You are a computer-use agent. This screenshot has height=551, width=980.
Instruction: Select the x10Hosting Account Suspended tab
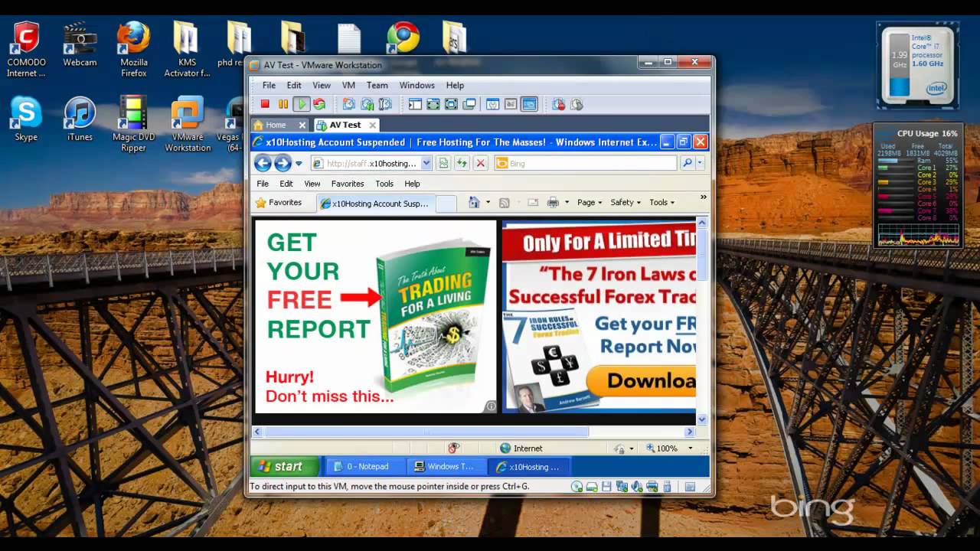376,204
